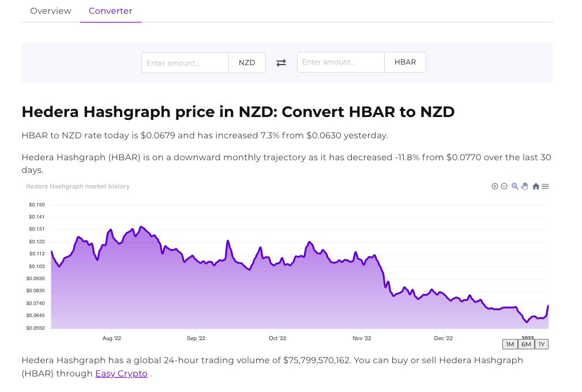Select the 1M chart range

(509, 344)
